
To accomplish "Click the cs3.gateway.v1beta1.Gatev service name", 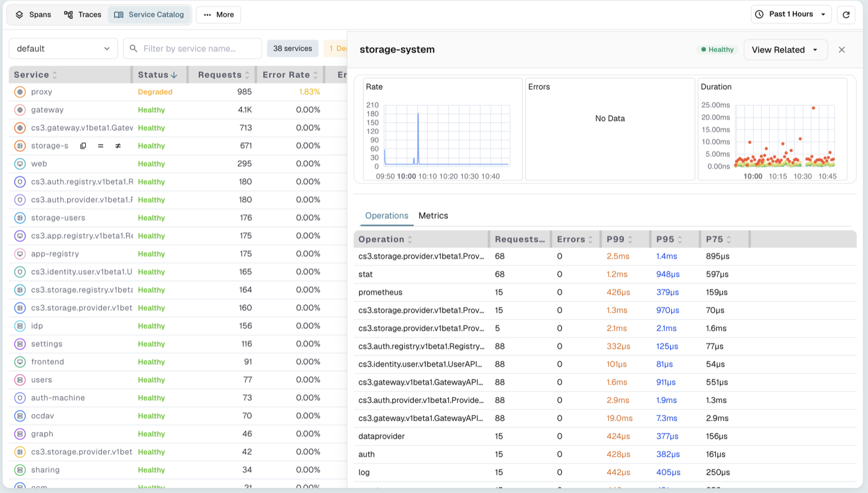I will pyautogui.click(x=82, y=128).
